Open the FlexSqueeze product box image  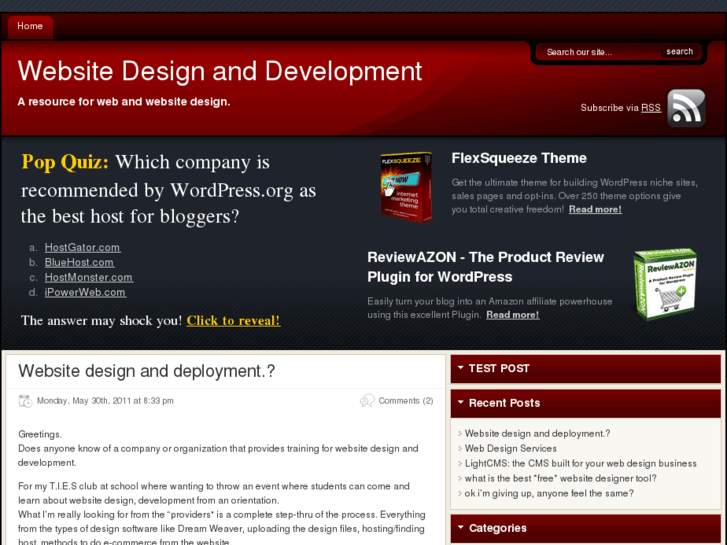coord(406,187)
